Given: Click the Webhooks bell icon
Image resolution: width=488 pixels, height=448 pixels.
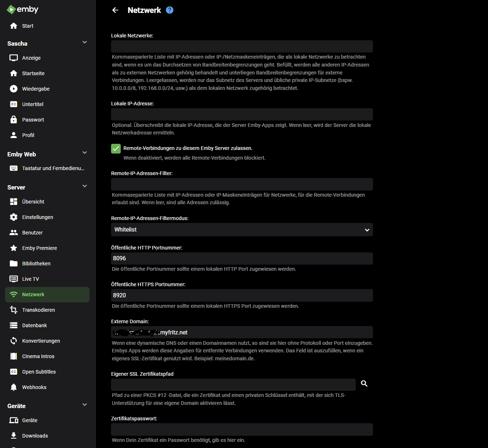Looking at the screenshot, I should (14, 387).
